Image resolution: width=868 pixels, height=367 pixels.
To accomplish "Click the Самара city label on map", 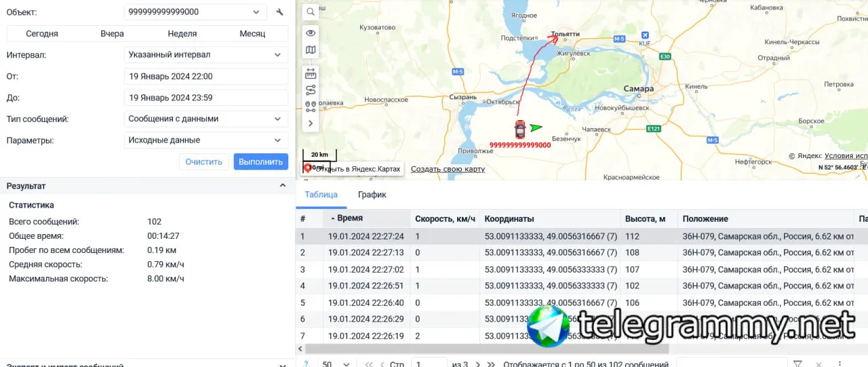I will click(x=638, y=89).
